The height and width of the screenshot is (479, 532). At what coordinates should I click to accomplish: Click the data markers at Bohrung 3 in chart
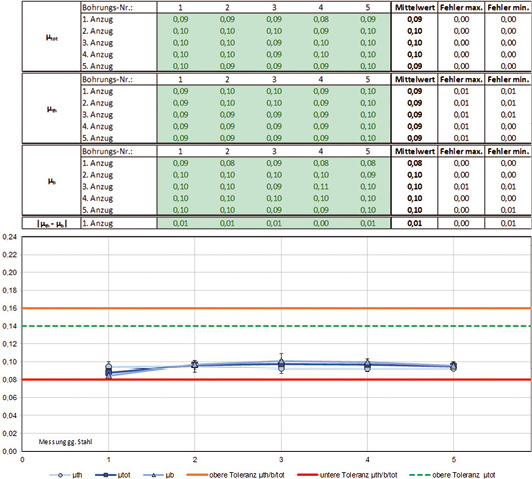(x=281, y=365)
